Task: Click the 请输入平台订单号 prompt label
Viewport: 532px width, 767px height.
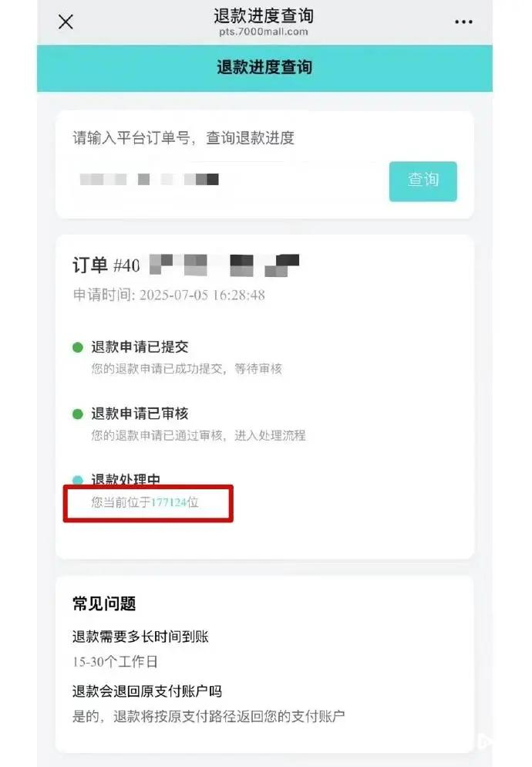Action: [x=184, y=139]
